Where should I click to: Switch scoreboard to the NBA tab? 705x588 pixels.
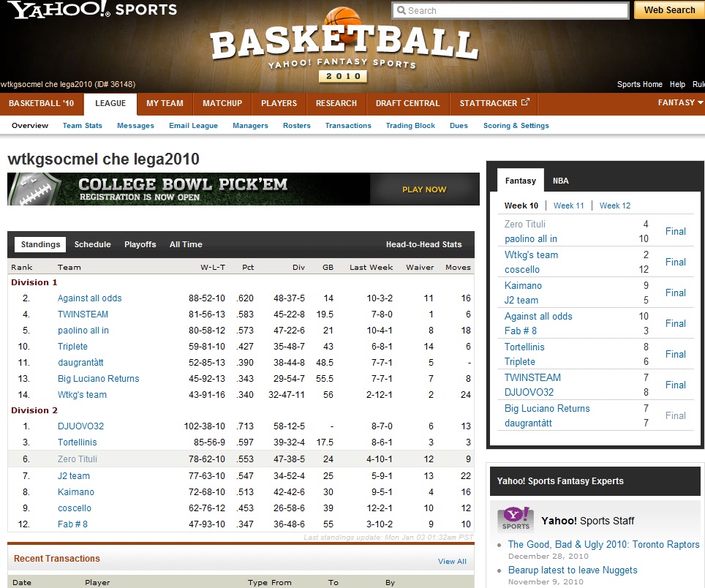[560, 181]
